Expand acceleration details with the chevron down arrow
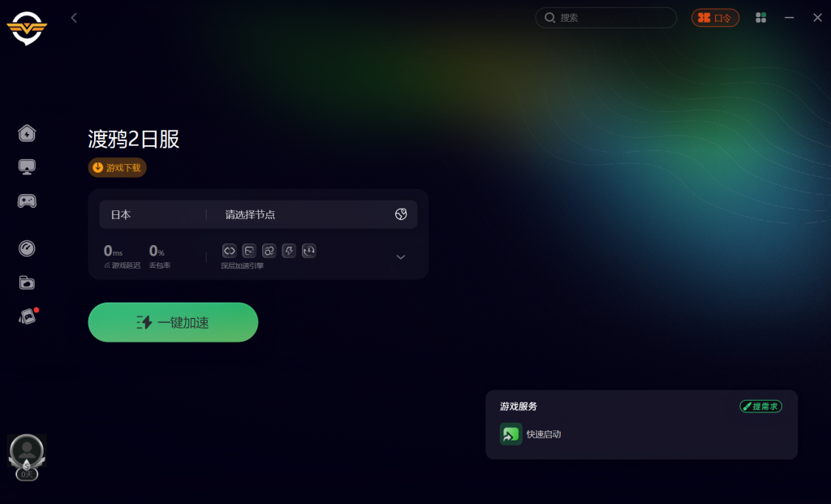Image resolution: width=831 pixels, height=504 pixels. [x=401, y=257]
